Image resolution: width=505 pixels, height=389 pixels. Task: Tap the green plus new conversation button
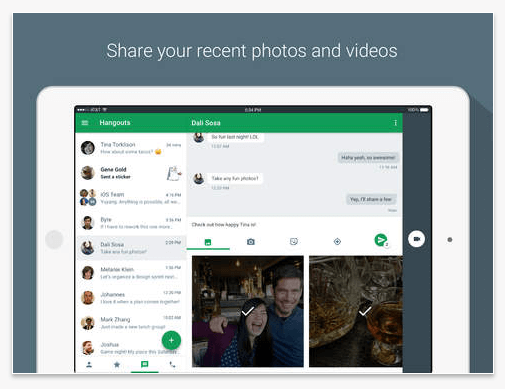pyautogui.click(x=171, y=340)
